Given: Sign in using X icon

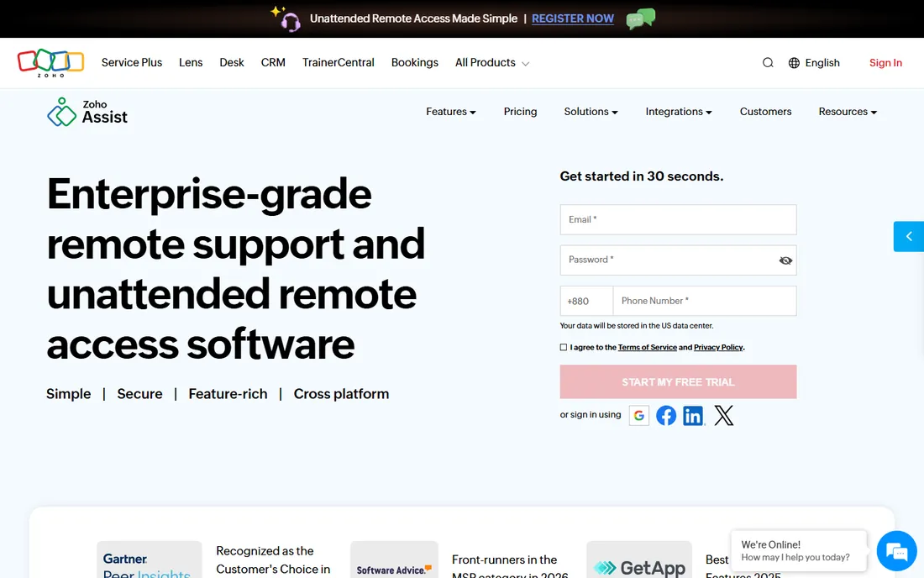Looking at the screenshot, I should tap(723, 415).
